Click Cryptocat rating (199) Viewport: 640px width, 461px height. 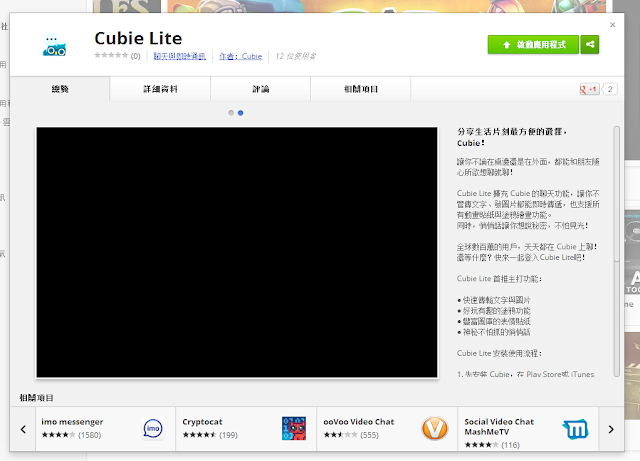pyautogui.click(x=210, y=435)
